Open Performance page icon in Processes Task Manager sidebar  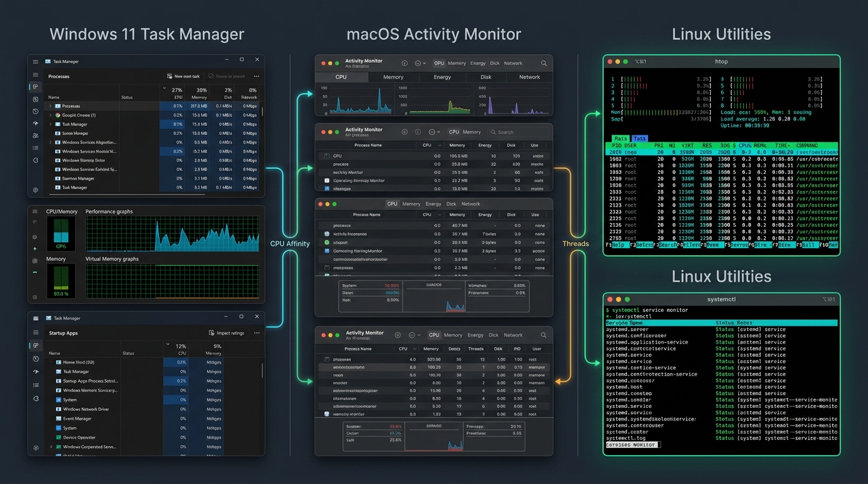click(35, 100)
